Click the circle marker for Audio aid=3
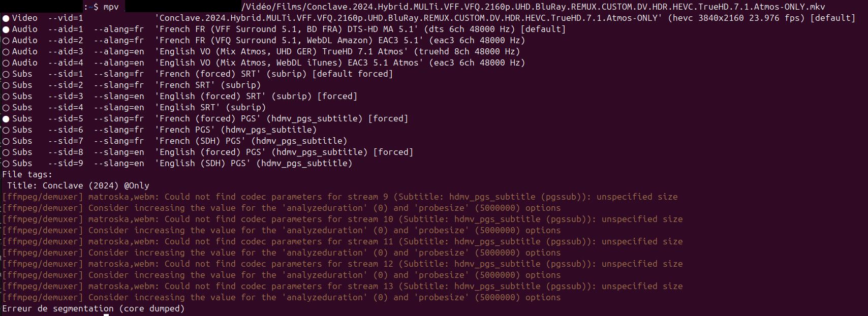This screenshot has width=868, height=316. (x=6, y=52)
